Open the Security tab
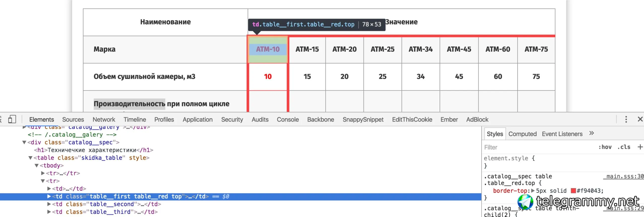This screenshot has height=217, width=644. [232, 119]
